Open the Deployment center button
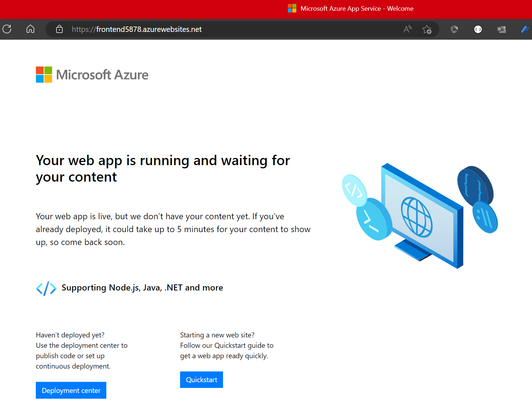Viewport: 532px width, 413px height. click(71, 390)
